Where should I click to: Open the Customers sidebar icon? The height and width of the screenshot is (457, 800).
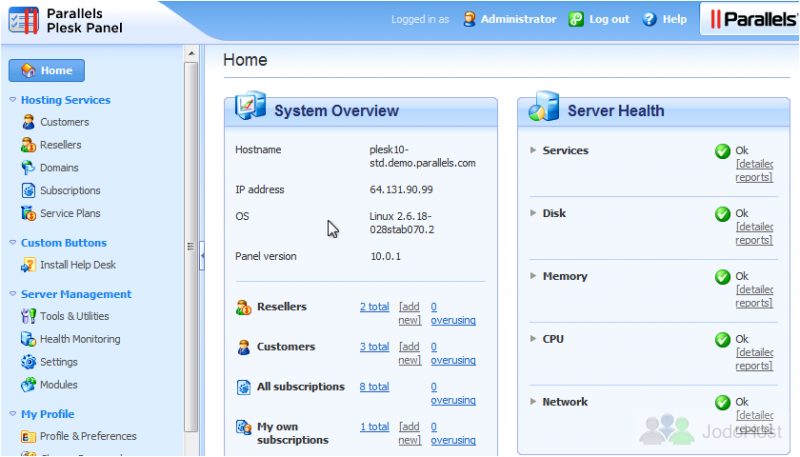pos(29,122)
